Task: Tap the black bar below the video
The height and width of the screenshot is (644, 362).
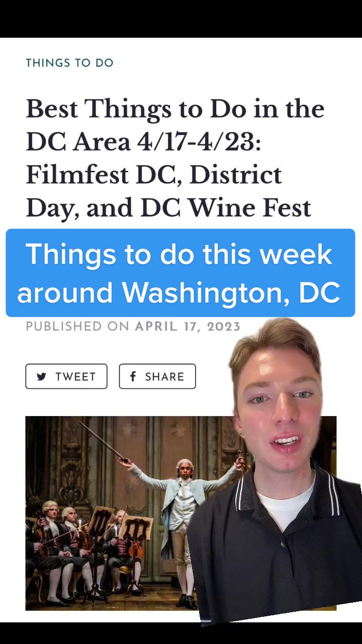Action: pyautogui.click(x=181, y=633)
